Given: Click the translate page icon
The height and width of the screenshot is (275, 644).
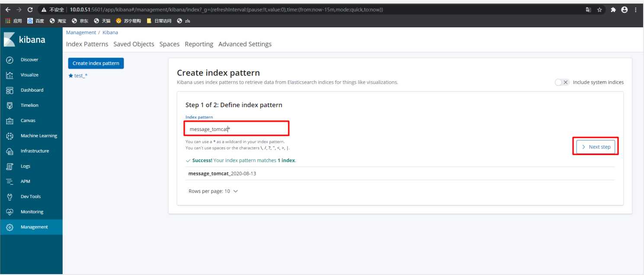Looking at the screenshot, I should (x=588, y=10).
